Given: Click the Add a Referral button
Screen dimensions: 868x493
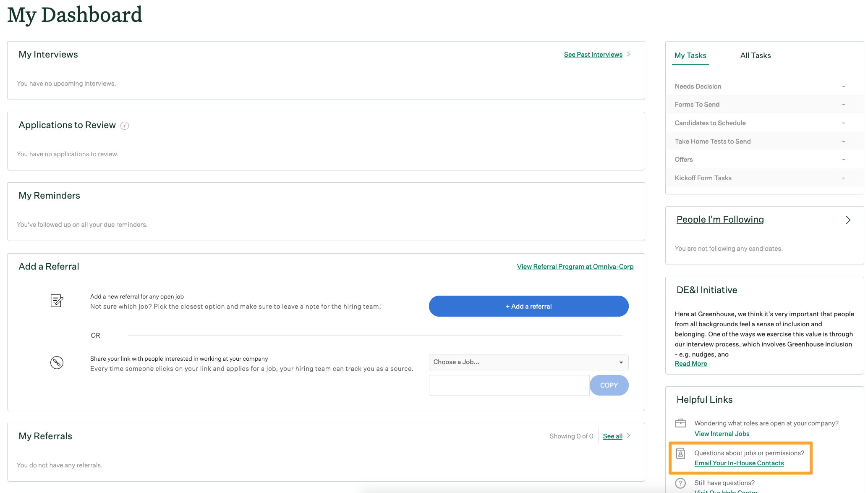Looking at the screenshot, I should [528, 306].
